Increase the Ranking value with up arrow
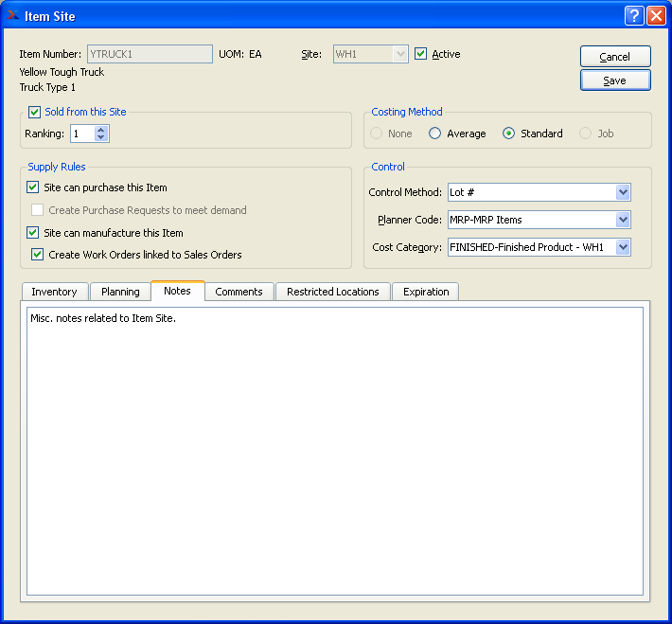The height and width of the screenshot is (624, 672). 100,130
